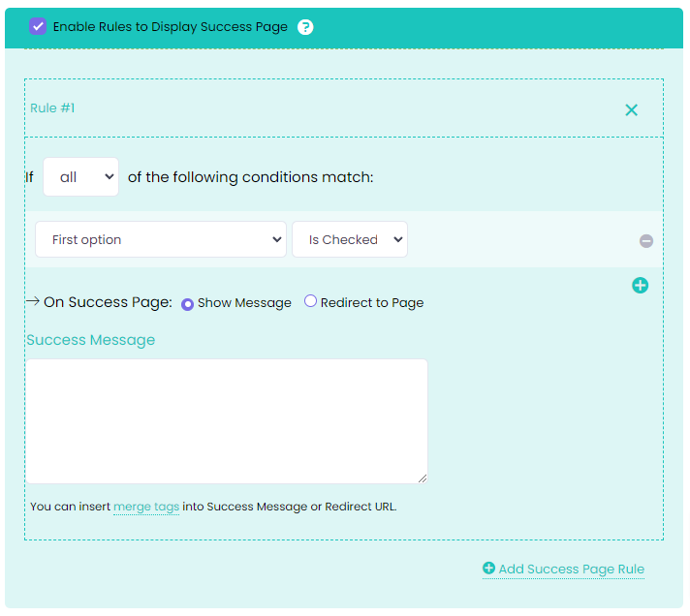This screenshot has width=690, height=616.
Task: Click the gray minus icon to remove condition
Action: tap(646, 241)
